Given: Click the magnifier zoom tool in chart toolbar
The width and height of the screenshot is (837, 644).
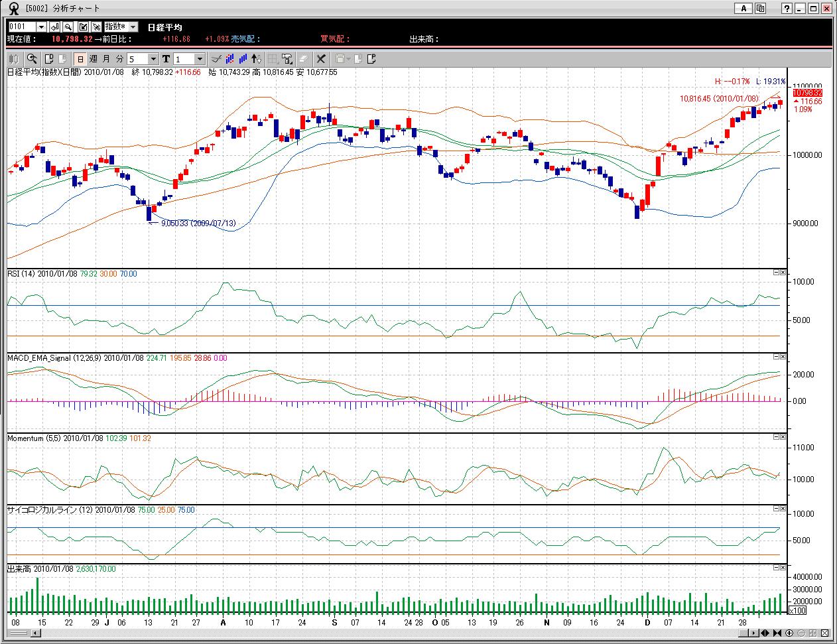Looking at the screenshot, I should [x=31, y=59].
